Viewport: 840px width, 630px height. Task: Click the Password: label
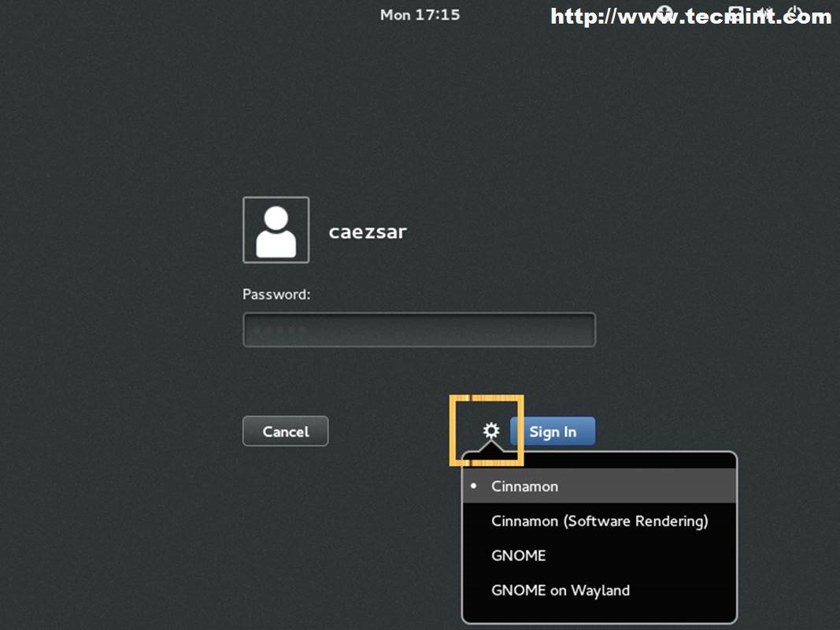click(x=276, y=294)
